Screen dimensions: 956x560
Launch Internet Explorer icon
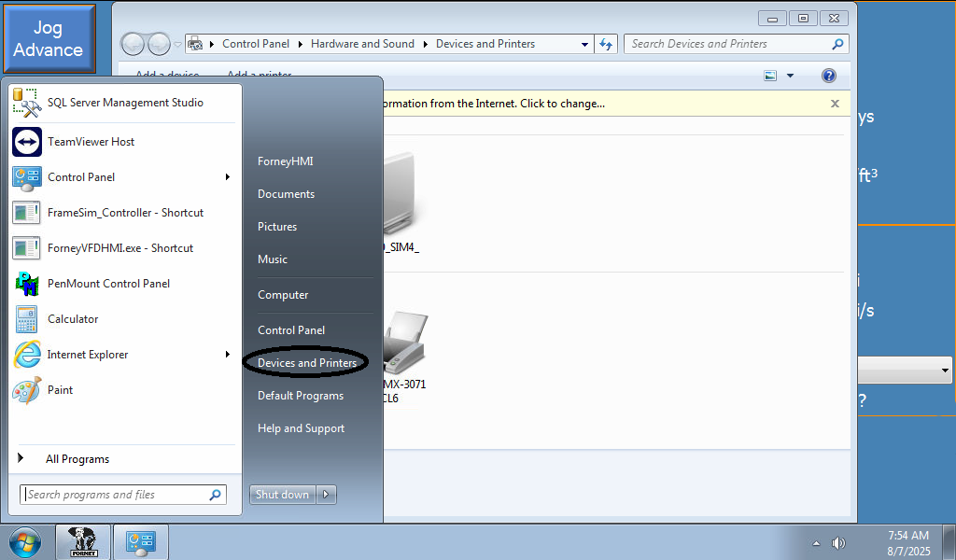click(27, 355)
